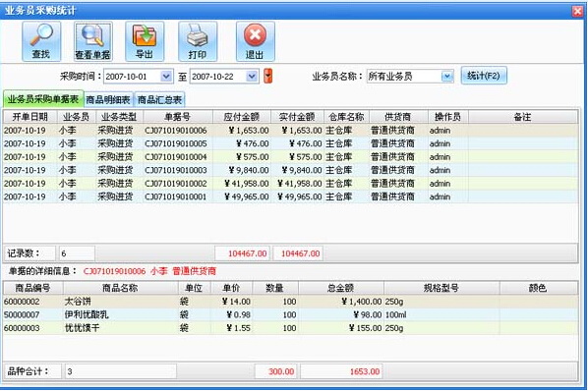
Task: Click the 实付金额 column header
Action: [x=297, y=117]
